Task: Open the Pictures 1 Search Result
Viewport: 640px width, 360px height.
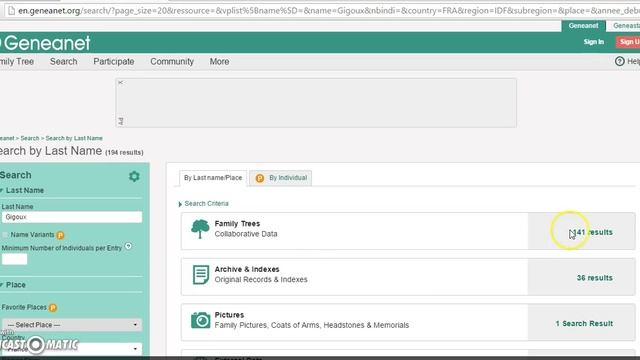Action: coord(584,324)
